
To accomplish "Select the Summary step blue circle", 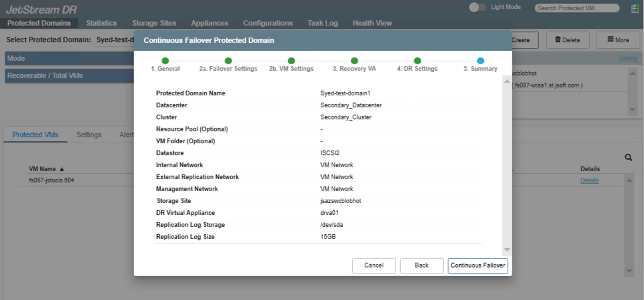I will (x=480, y=61).
